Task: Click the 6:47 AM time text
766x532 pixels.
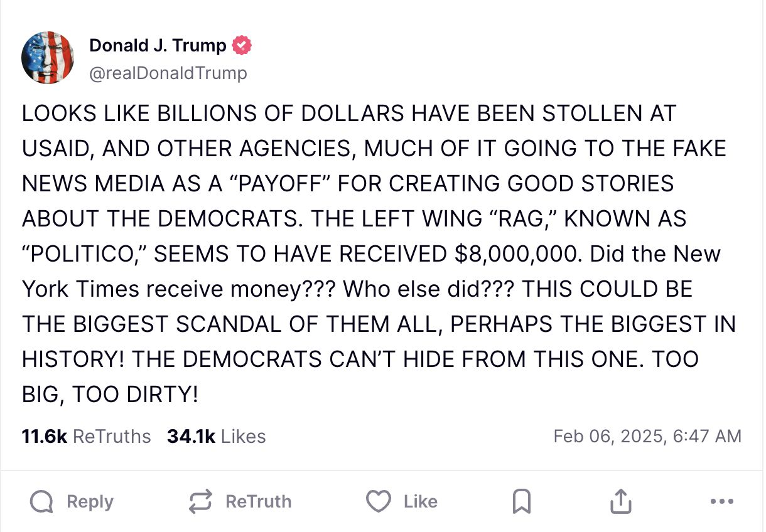Action: pos(706,436)
